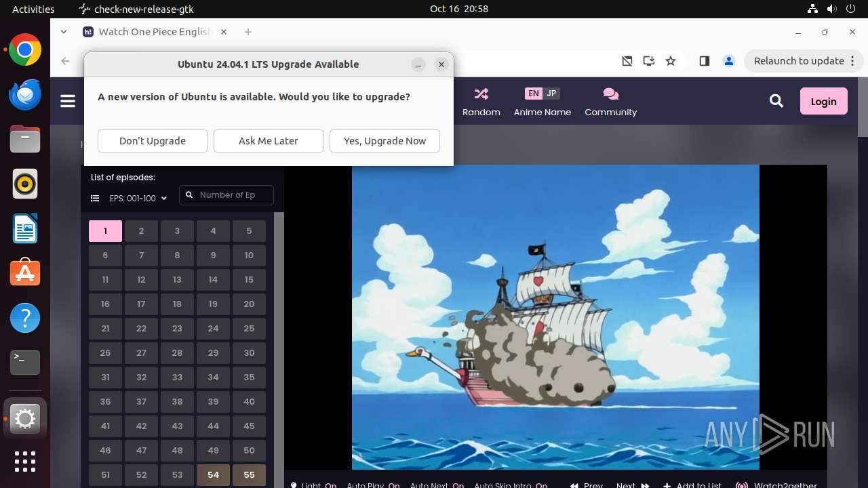868x488 pixels.
Task: Open Help from the dock
Action: pyautogui.click(x=25, y=318)
